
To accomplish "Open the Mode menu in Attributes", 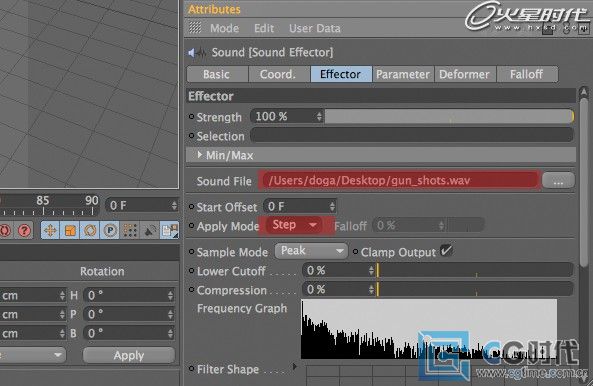I will pyautogui.click(x=224, y=28).
